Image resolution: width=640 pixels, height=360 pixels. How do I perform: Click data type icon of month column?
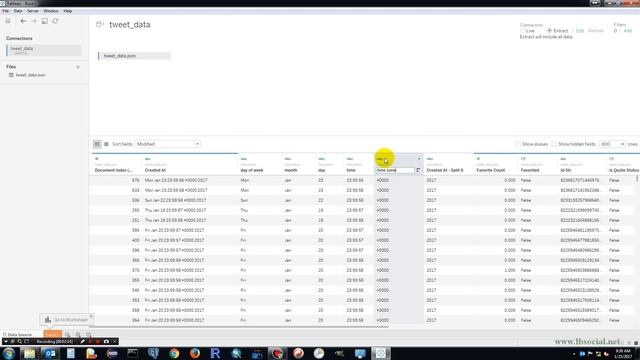[288, 159]
